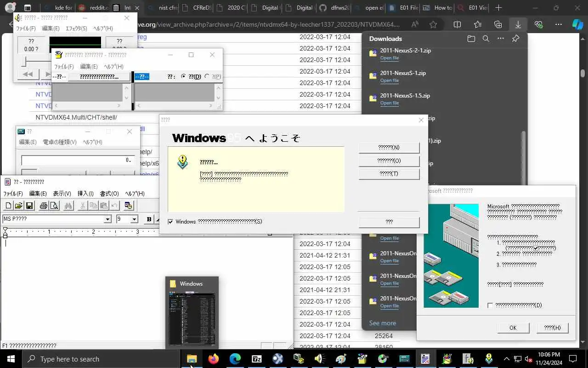Viewport: 588px width, 368px height.
Task: Click the Open folder icon in WordPad toolbar
Action: 19,206
